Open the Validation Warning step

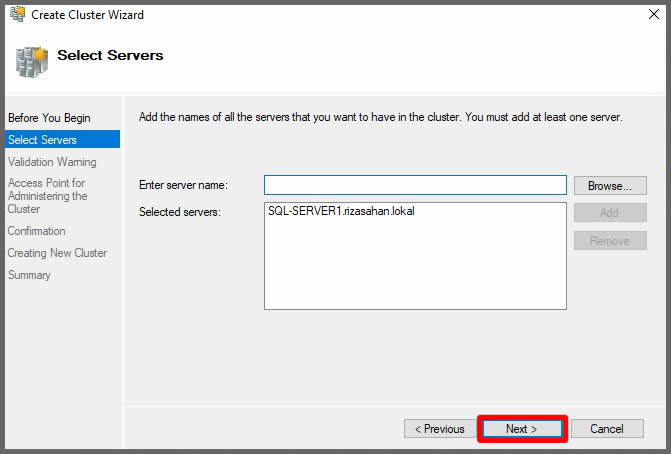[x=52, y=162]
